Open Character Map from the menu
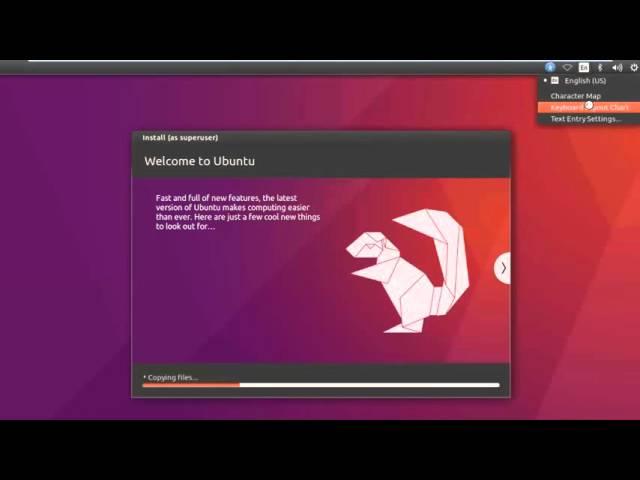This screenshot has height=480, width=640. point(576,96)
